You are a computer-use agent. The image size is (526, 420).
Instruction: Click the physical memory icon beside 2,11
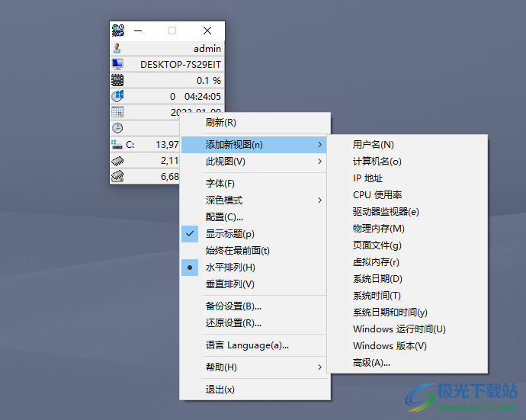[117, 161]
